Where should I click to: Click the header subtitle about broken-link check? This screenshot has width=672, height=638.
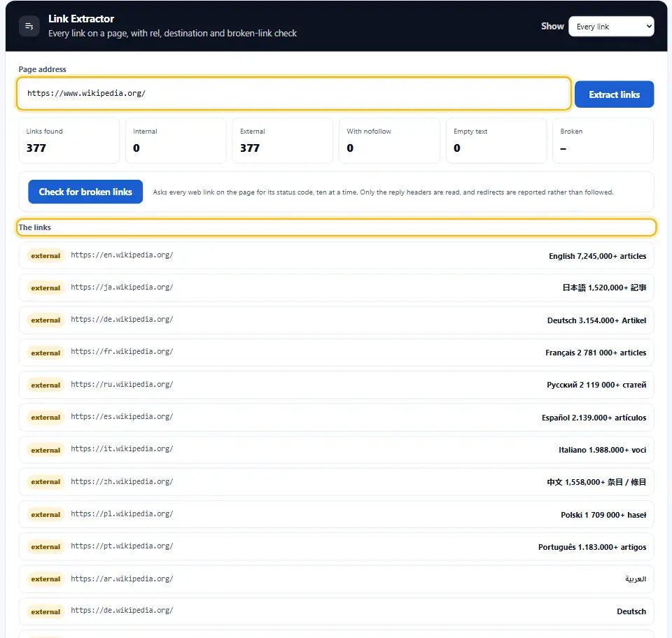(x=172, y=34)
